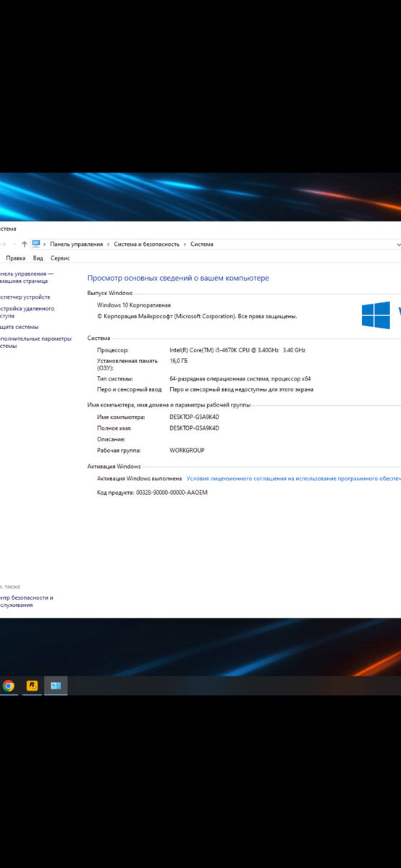Click Активация Windows выполнена text
The height and width of the screenshot is (868, 401).
[140, 479]
